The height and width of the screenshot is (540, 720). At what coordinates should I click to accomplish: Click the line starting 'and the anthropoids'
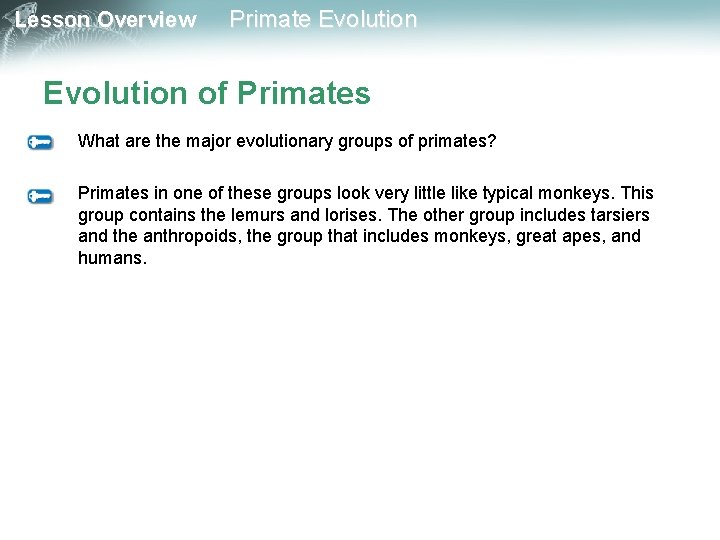(359, 236)
